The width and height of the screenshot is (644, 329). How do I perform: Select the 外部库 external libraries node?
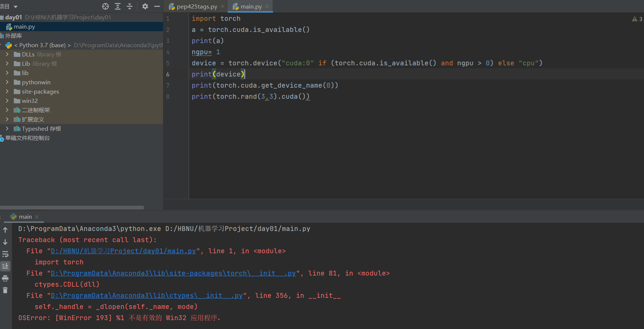13,36
